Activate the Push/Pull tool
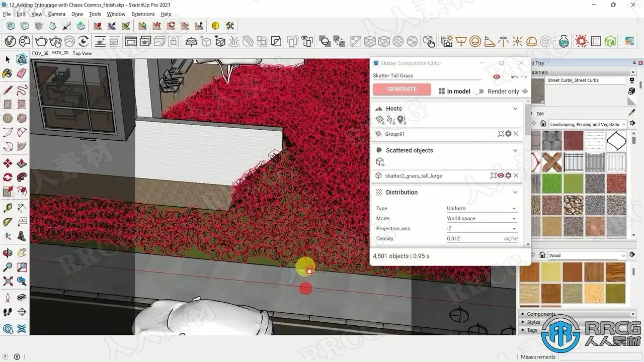Screen dimensions: 644x362 pyautogui.click(x=22, y=163)
